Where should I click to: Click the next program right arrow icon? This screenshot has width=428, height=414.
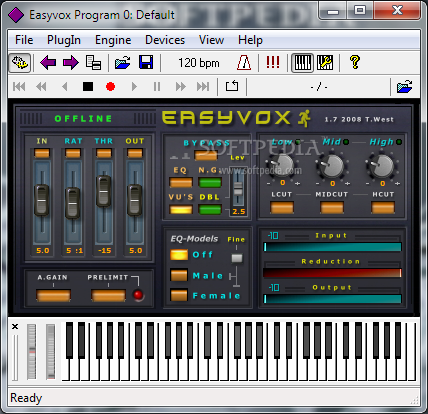coord(71,63)
